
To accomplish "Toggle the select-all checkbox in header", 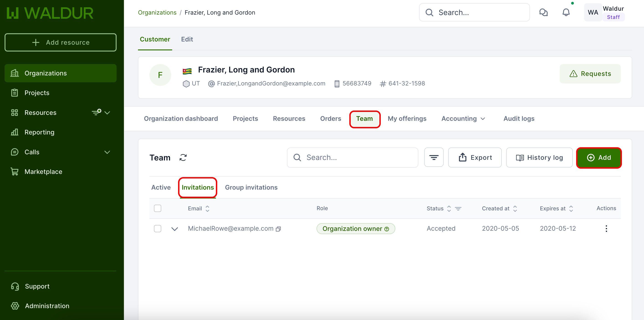I will pos(158,208).
